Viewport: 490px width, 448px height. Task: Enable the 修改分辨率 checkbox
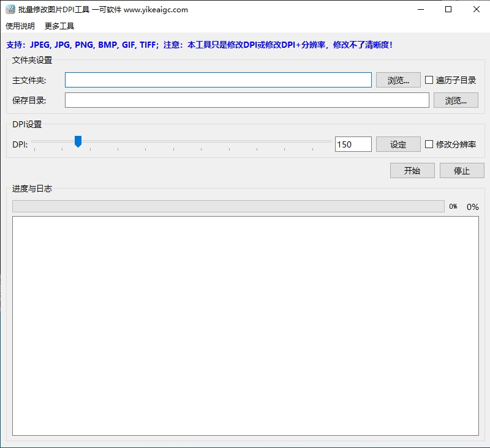pos(429,144)
